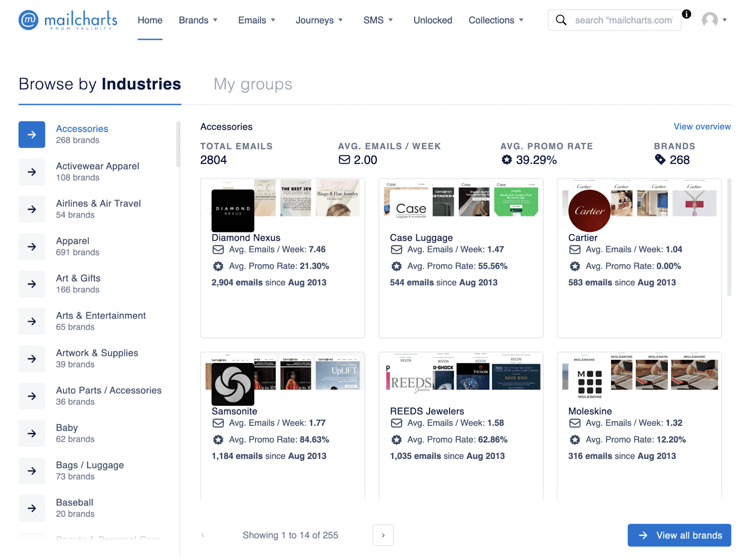
Task: Expand the SMS dropdown menu
Action: (378, 20)
